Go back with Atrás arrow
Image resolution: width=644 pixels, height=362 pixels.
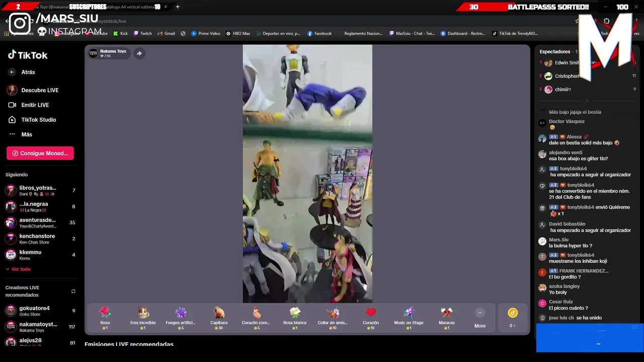12,72
